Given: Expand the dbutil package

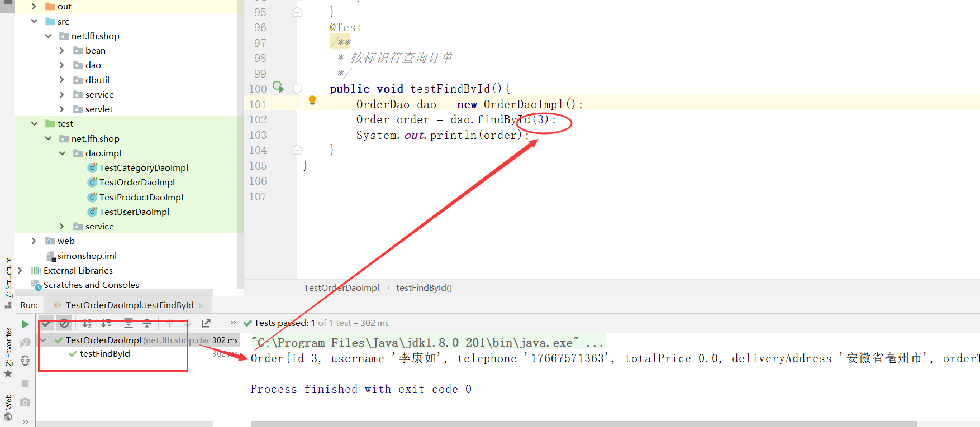Looking at the screenshot, I should (x=62, y=80).
